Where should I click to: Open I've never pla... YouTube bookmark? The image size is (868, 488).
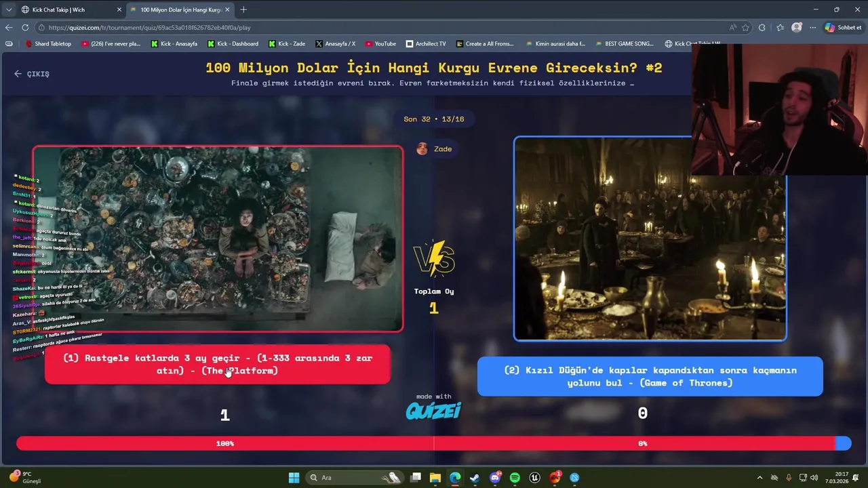coord(111,43)
